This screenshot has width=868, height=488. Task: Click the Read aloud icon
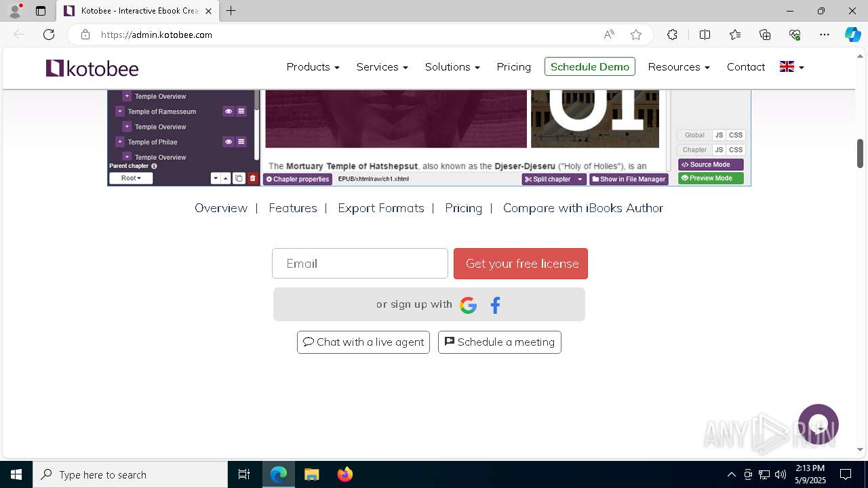tap(609, 35)
